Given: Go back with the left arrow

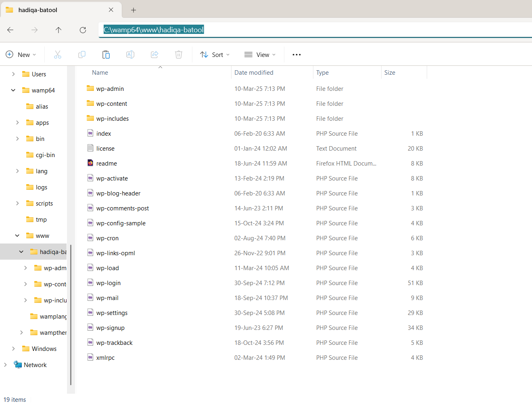Looking at the screenshot, I should [10, 30].
